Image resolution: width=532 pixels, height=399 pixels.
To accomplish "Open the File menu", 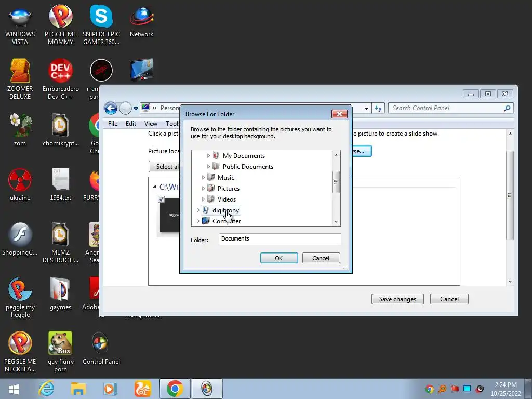I will click(113, 124).
